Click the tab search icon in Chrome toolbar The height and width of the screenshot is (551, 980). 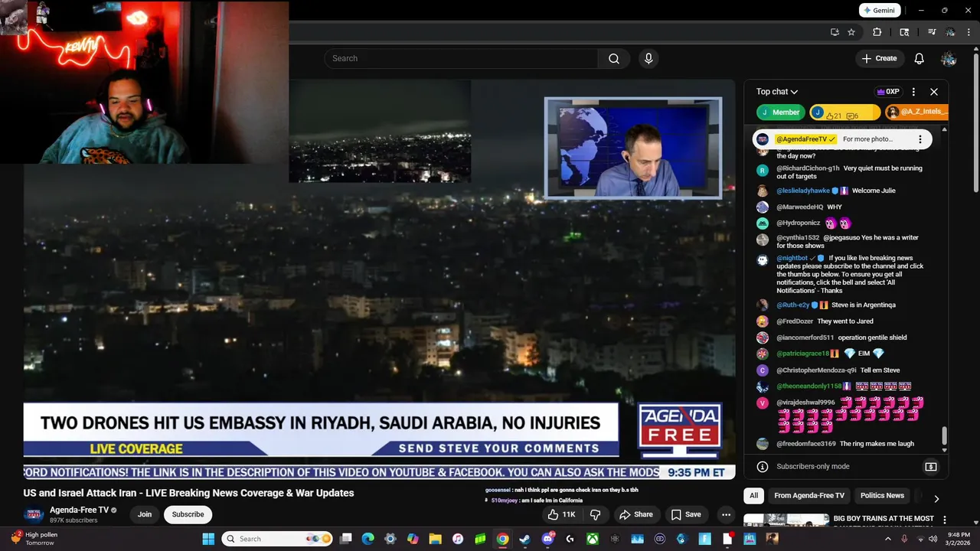coord(904,32)
